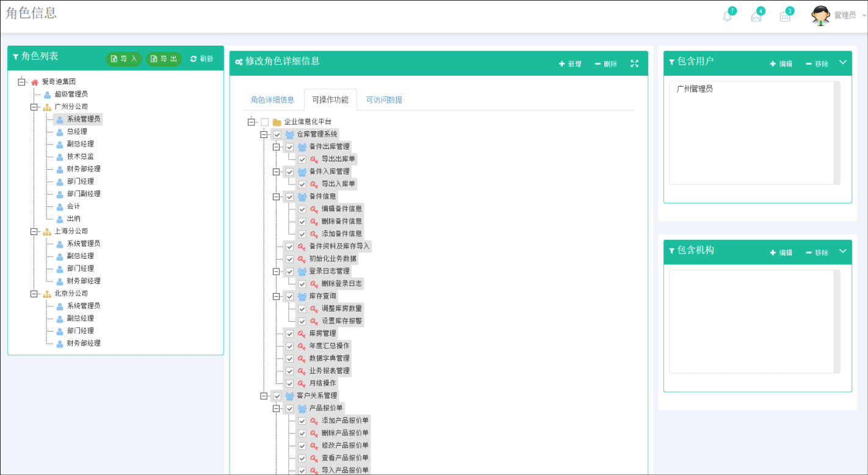Click the 导入 button in 角色列表

(124, 59)
